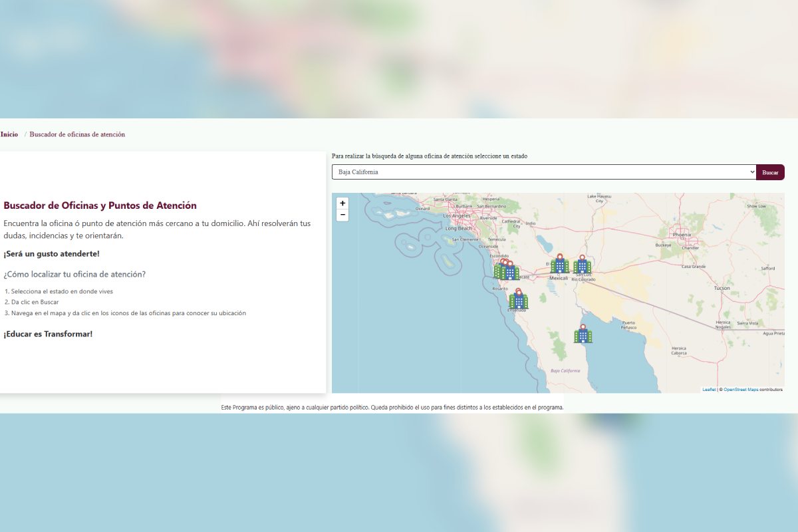Click the Phoenix label on the map

click(x=682, y=235)
